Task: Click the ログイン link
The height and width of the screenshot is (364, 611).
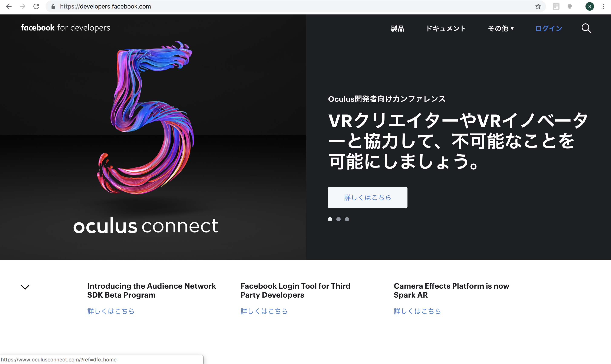Action: 548,29
